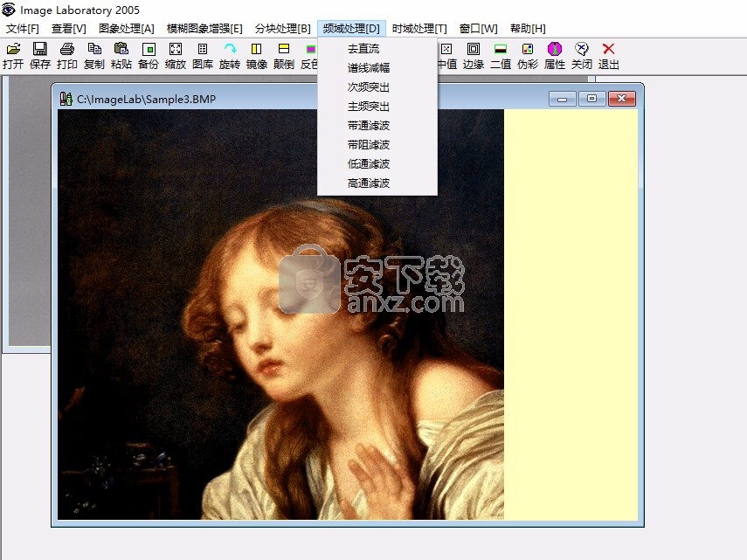Click the Image Laboratory eye logo icon
The width and height of the screenshot is (747, 560).
click(9, 10)
